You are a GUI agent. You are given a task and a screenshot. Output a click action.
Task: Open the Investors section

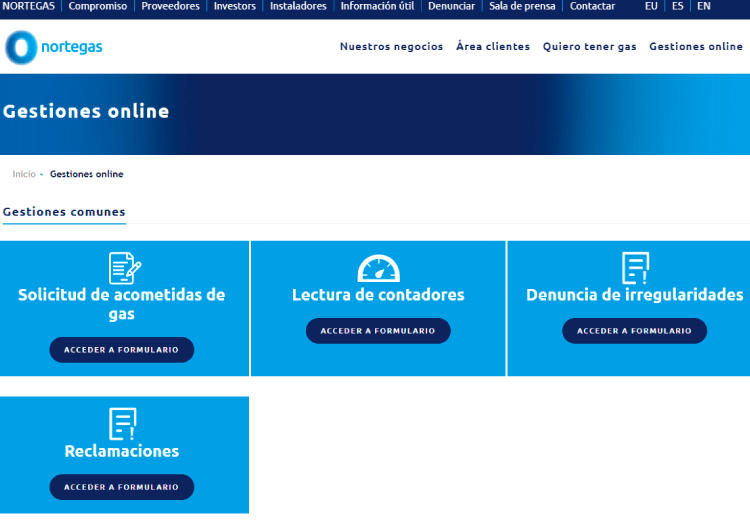click(234, 6)
